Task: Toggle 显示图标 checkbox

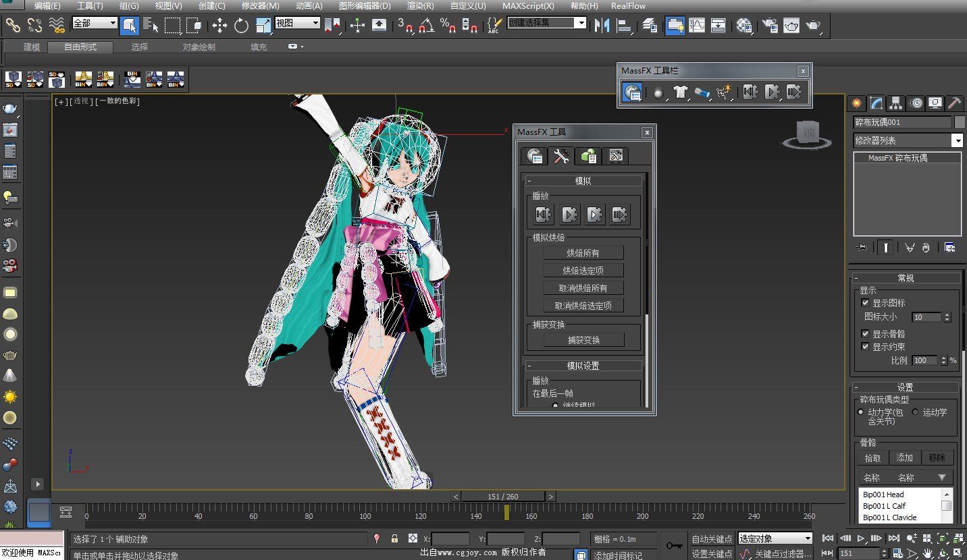Action: 866,303
